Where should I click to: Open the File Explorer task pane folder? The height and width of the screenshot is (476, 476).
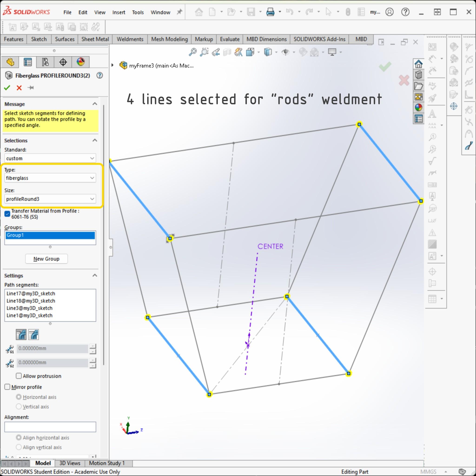coord(418,86)
